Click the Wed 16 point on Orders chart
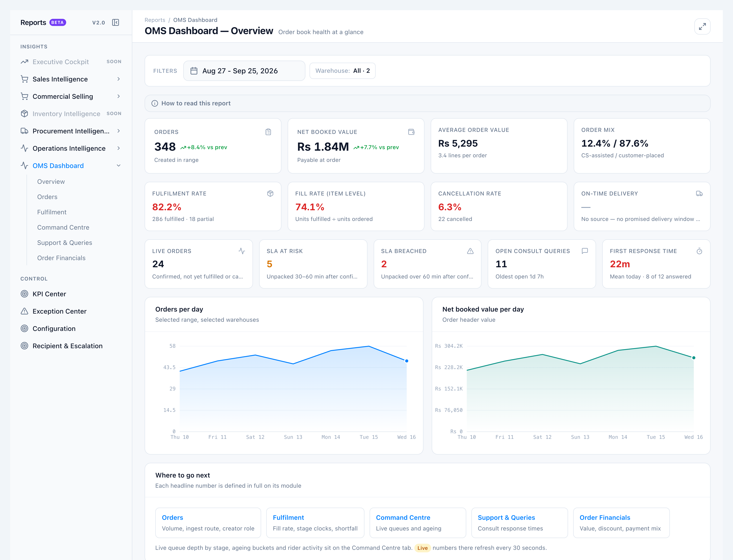733x560 pixels. coord(406,361)
